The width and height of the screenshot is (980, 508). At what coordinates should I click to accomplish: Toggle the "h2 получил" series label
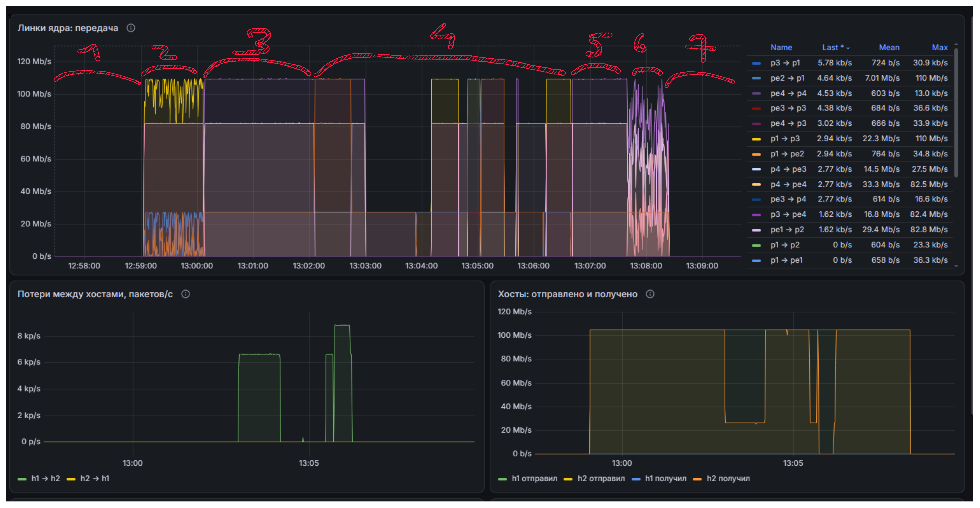click(728, 478)
